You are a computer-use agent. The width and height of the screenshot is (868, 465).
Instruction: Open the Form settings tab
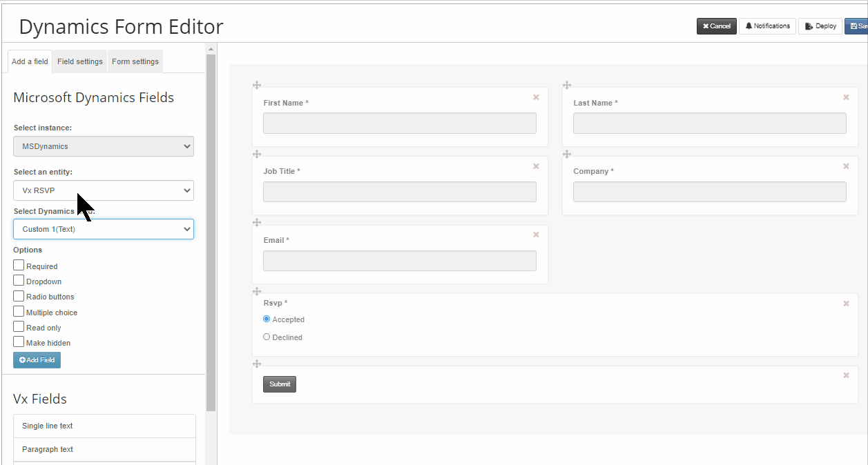pos(135,61)
